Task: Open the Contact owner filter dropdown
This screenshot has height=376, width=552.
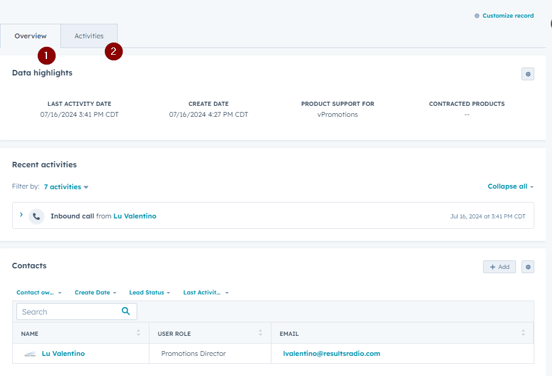Action: (x=39, y=293)
